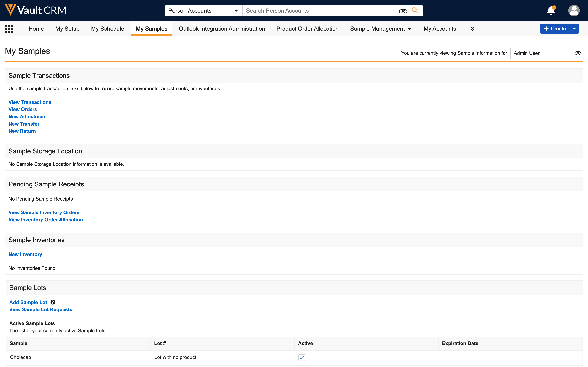Open the app launcher grid icon

(x=9, y=29)
